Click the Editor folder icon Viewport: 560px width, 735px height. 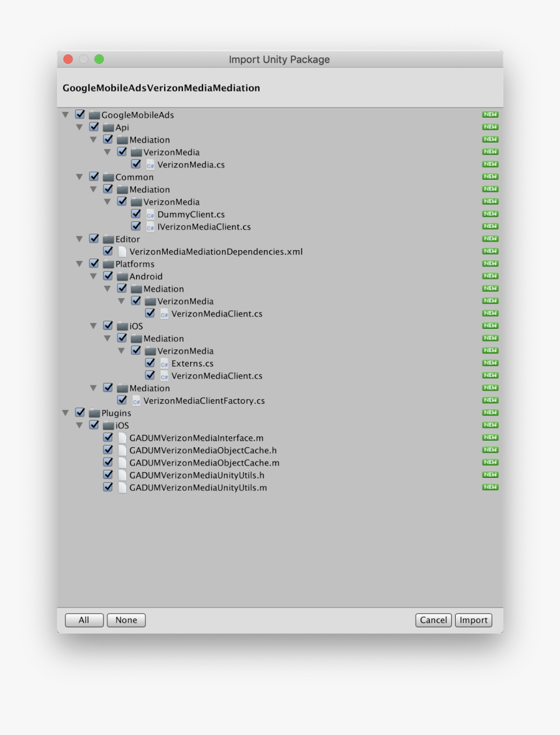coord(108,239)
